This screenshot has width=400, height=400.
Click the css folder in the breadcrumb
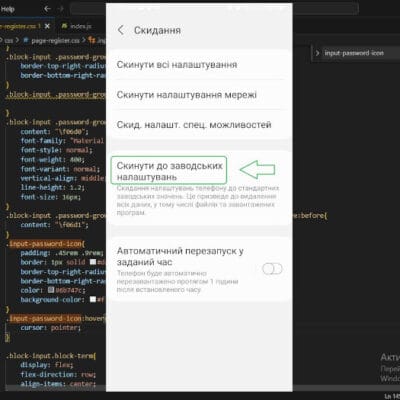pos(9,41)
